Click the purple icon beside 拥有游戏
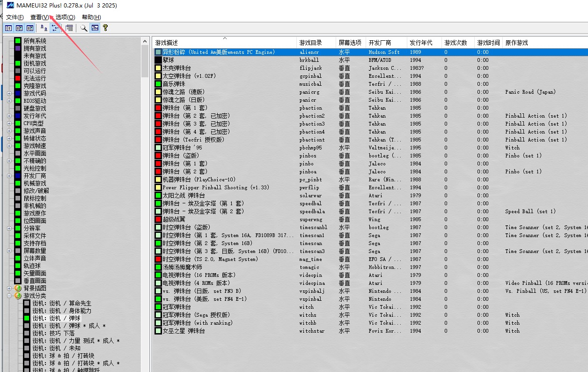 tap(18, 48)
